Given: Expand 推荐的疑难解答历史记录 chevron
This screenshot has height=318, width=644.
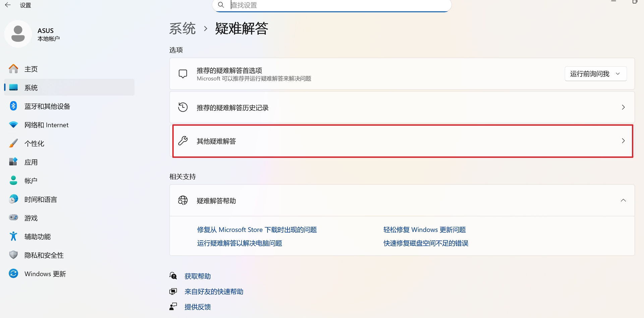Looking at the screenshot, I should [x=623, y=107].
